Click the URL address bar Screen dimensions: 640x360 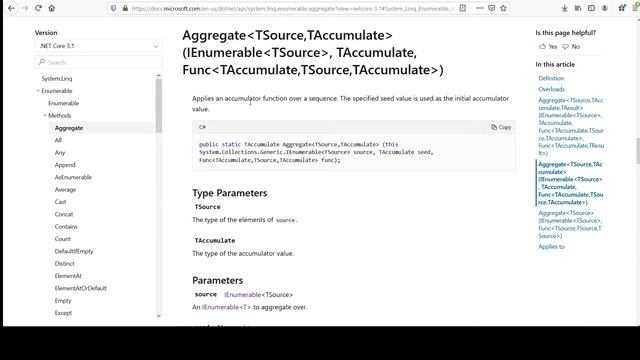point(292,8)
